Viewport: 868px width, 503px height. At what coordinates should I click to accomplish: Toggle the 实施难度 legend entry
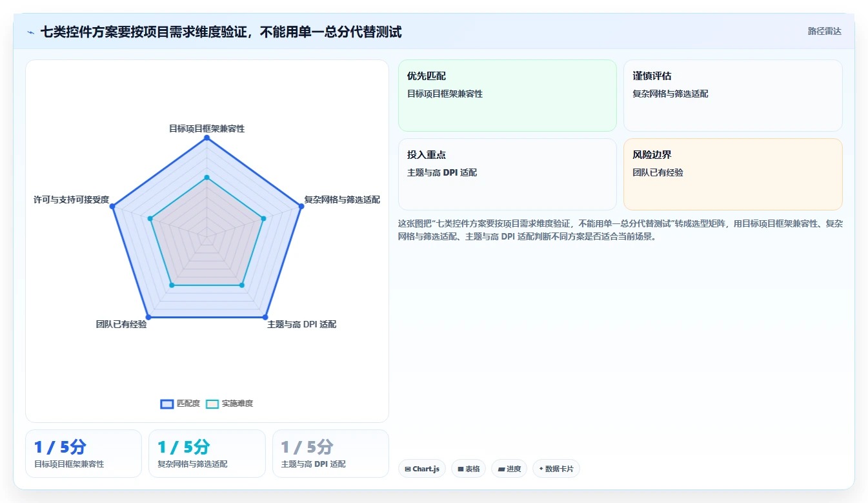click(x=229, y=404)
